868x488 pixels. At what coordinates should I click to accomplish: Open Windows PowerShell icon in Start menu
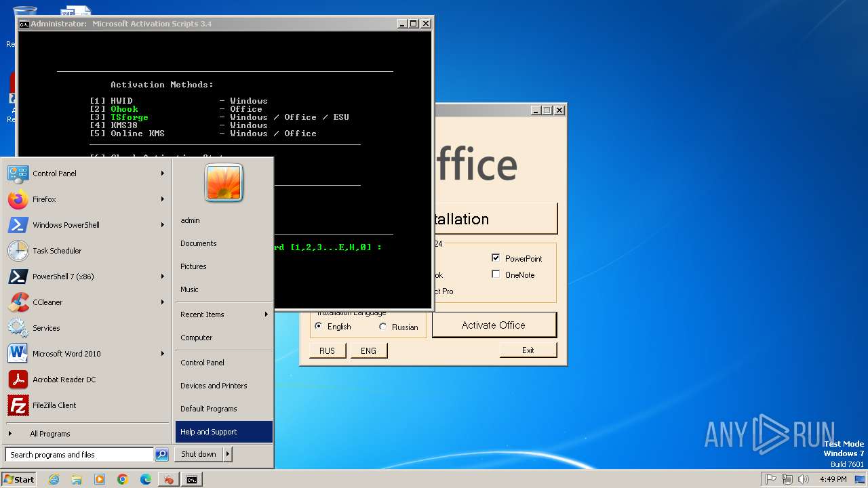tap(18, 225)
